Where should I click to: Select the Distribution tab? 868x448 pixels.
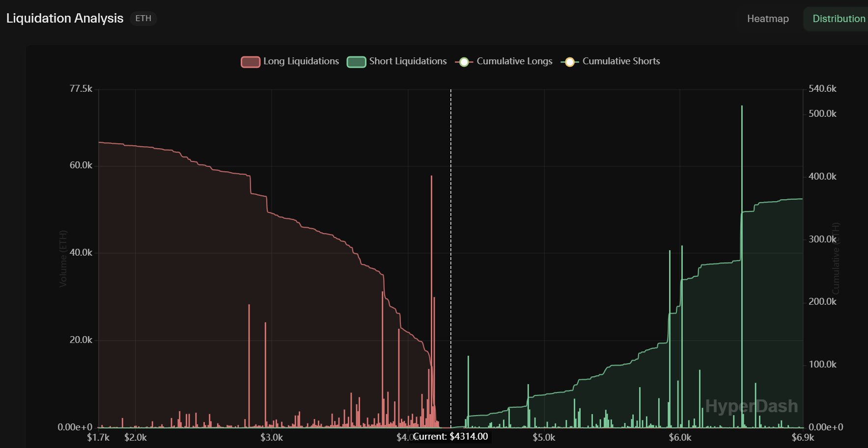pyautogui.click(x=839, y=19)
